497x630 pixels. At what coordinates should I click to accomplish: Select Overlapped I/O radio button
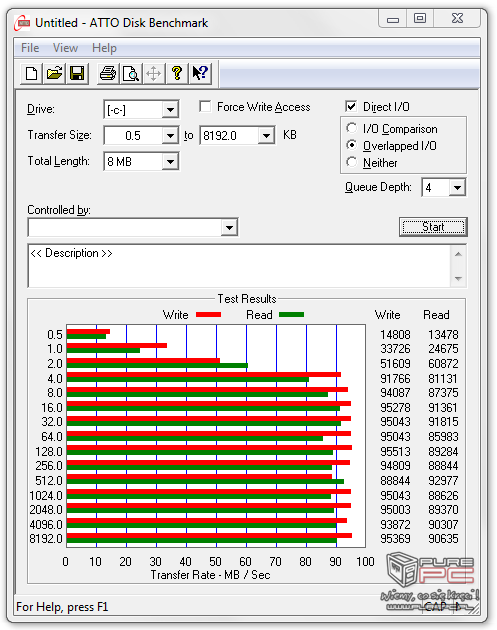(x=352, y=145)
